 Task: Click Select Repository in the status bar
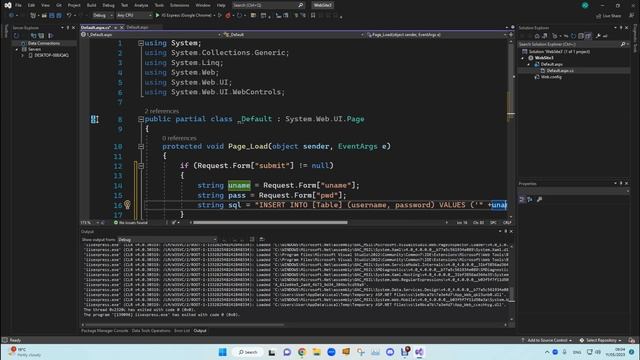[601, 340]
